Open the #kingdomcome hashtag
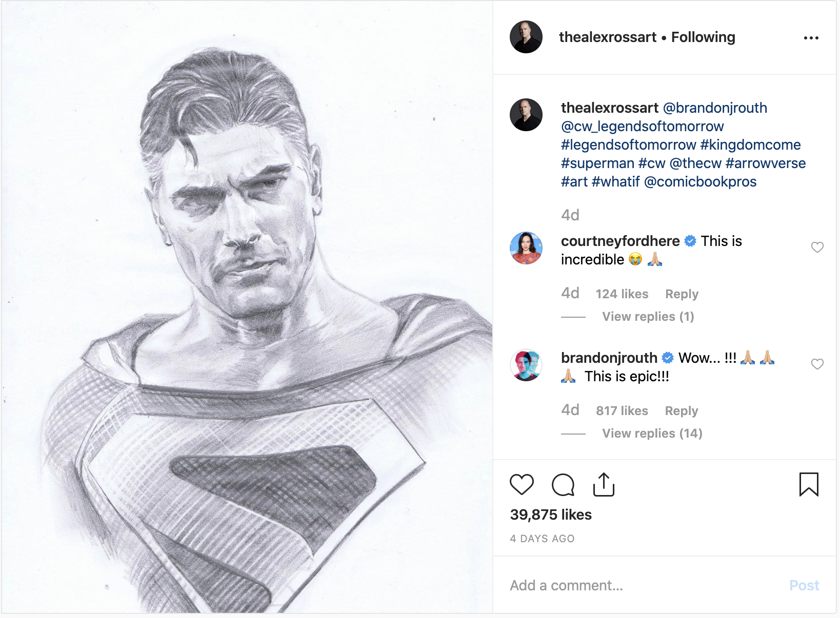The width and height of the screenshot is (840, 618). (750, 145)
